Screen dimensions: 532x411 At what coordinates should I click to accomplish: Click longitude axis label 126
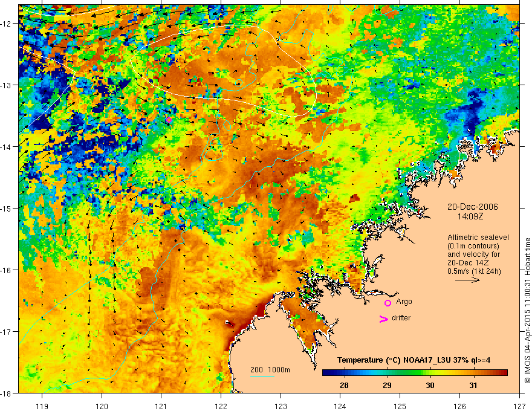(459, 406)
